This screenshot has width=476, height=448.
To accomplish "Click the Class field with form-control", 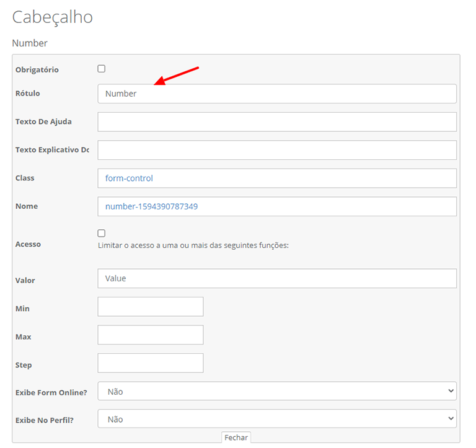I will point(277,178).
